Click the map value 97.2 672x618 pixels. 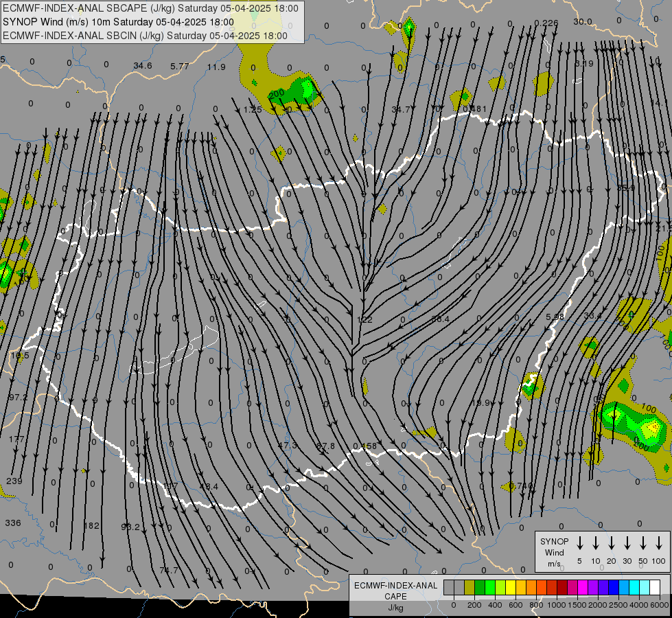tap(18, 397)
